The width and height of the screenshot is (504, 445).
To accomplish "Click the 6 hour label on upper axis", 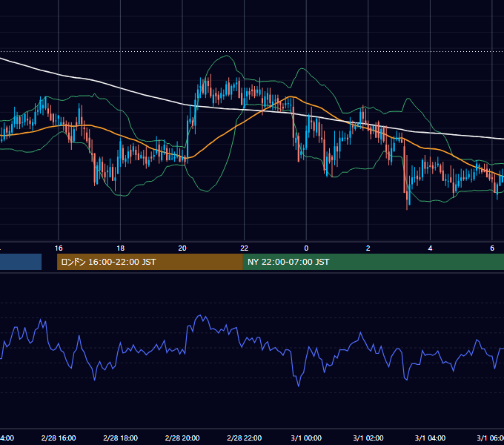I will 492,248.
